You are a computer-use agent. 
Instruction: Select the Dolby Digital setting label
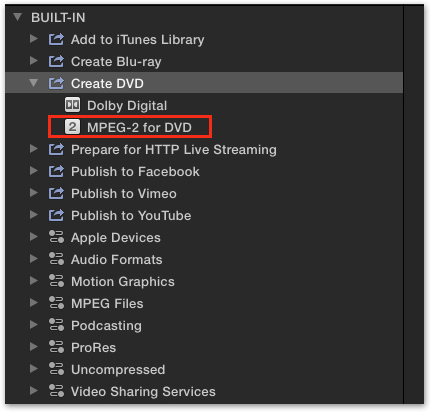(127, 106)
